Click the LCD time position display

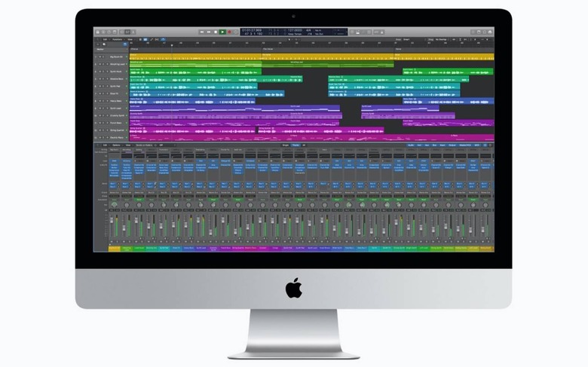tap(252, 30)
